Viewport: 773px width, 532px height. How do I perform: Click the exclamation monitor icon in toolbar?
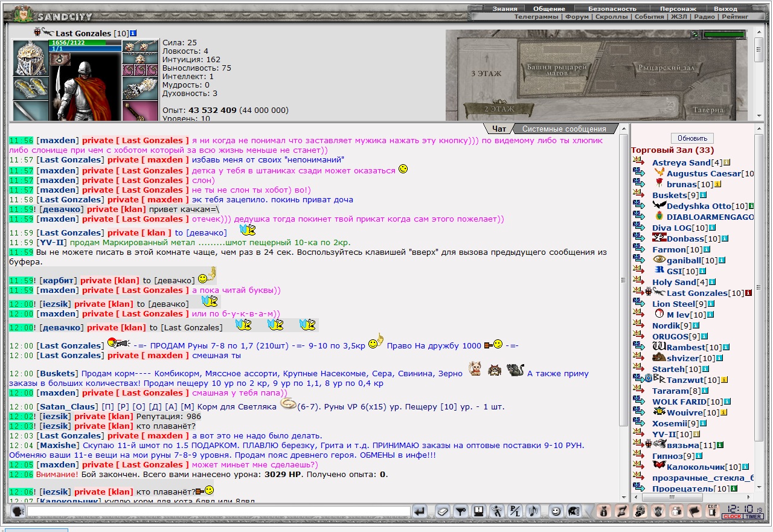[479, 511]
